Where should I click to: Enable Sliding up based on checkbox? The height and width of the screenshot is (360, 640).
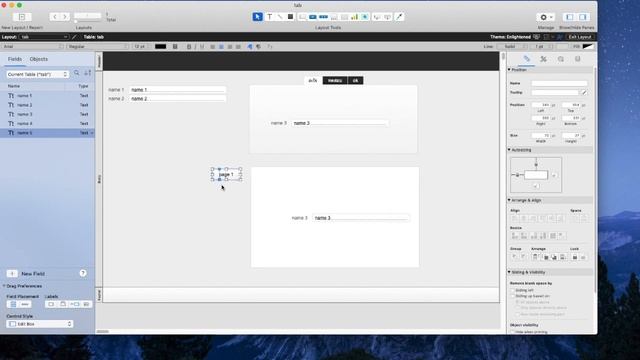point(513,296)
